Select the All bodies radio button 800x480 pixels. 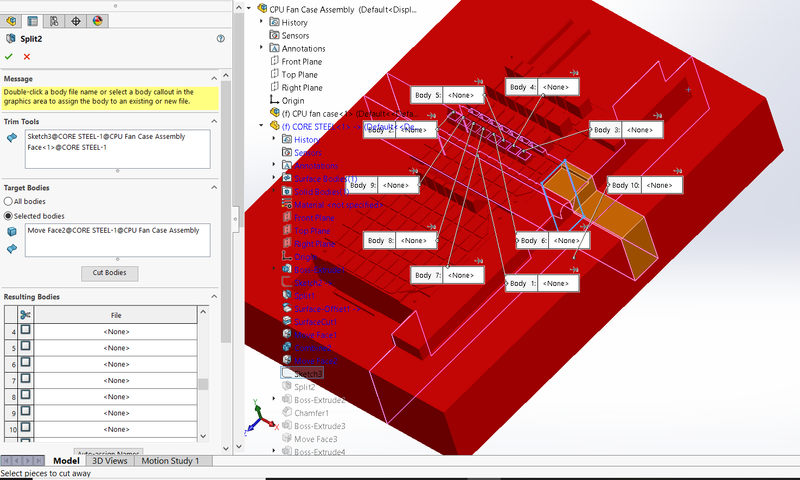pyautogui.click(x=9, y=201)
